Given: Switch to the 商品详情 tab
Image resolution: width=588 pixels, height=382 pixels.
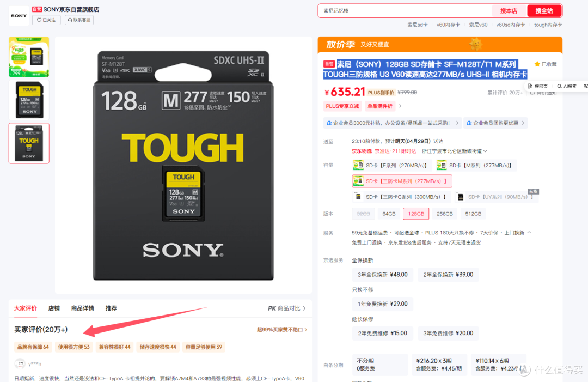Looking at the screenshot, I should (83, 308).
